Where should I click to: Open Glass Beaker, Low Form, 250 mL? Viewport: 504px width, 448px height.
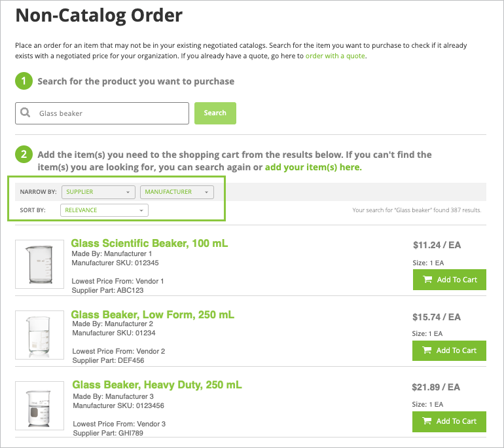point(153,314)
